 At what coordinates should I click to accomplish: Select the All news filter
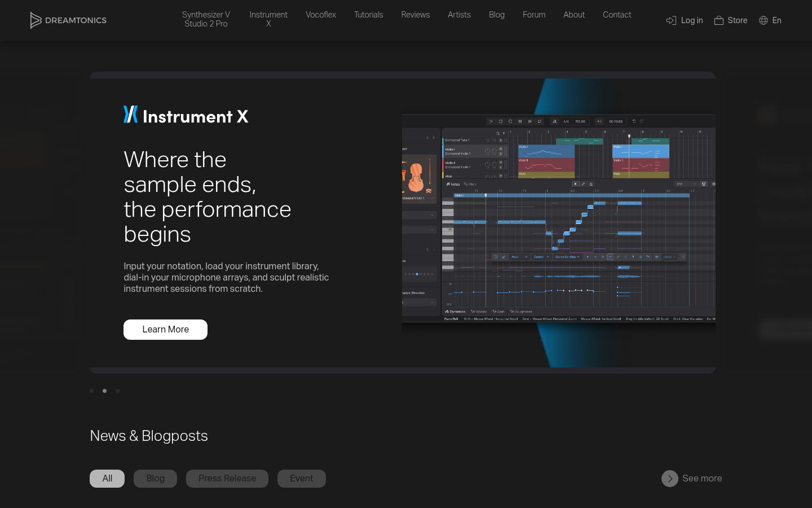click(107, 479)
